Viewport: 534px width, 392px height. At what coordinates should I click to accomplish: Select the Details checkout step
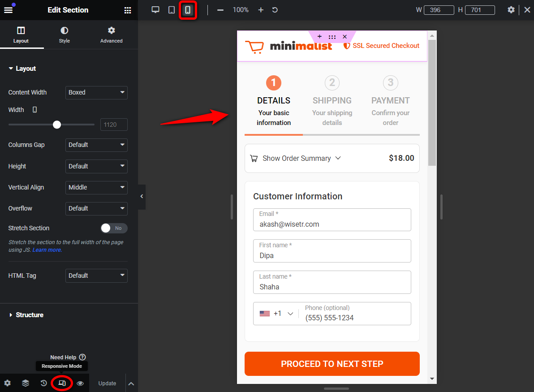[x=273, y=101]
